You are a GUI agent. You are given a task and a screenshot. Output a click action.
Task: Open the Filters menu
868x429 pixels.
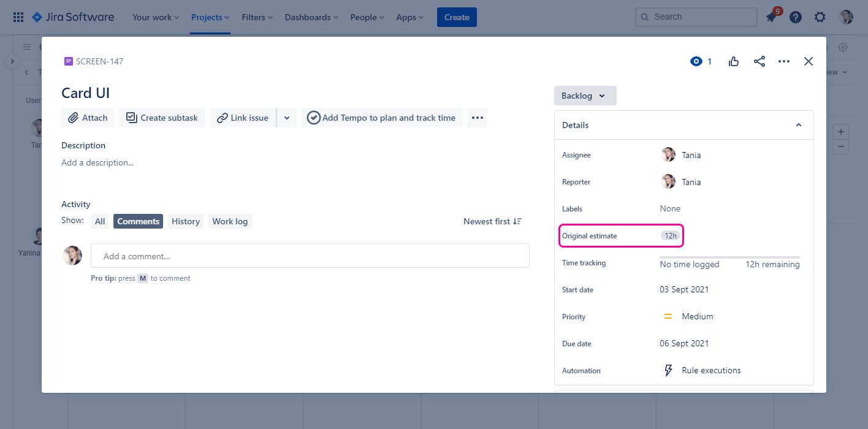(x=257, y=17)
